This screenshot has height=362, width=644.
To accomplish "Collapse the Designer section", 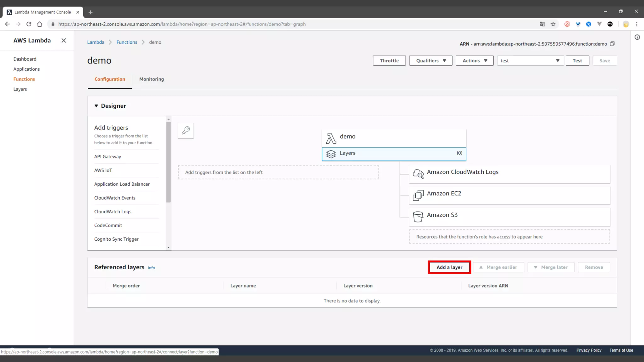I will (96, 106).
